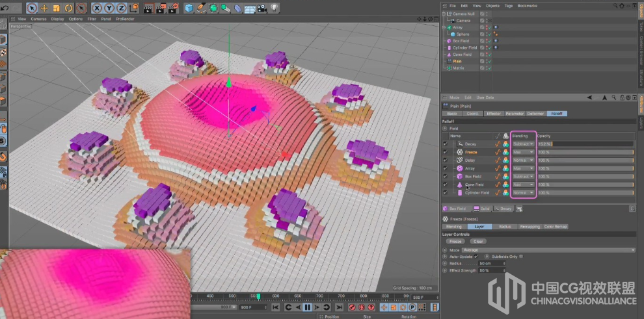The width and height of the screenshot is (644, 319).
Task: Adjust the Decay opacity slider
Action: point(585,144)
